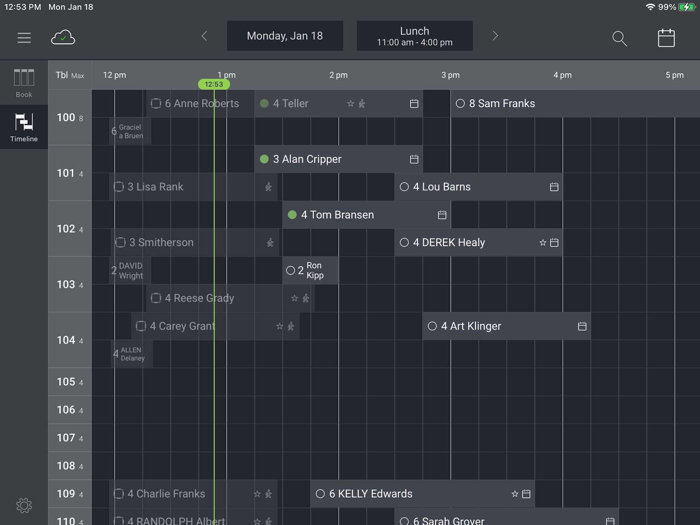Open the Graciela Bruen reservation
This screenshot has height=525, width=700.
(x=130, y=131)
